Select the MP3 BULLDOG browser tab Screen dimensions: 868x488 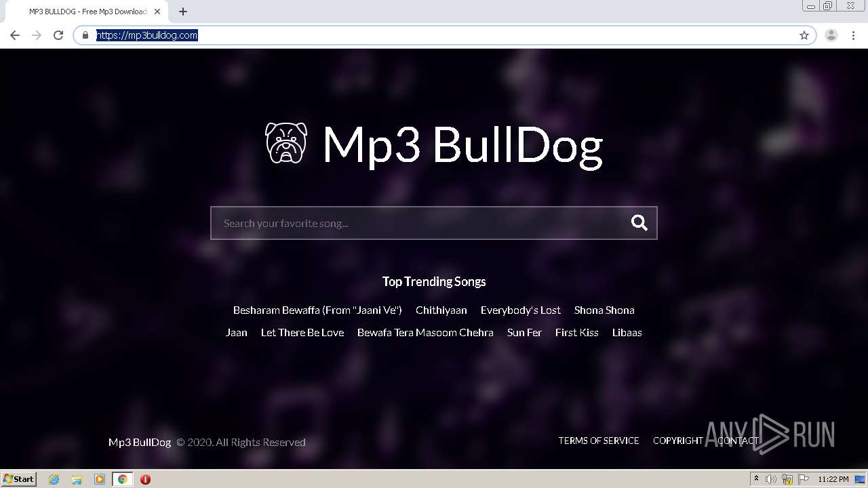(x=88, y=12)
